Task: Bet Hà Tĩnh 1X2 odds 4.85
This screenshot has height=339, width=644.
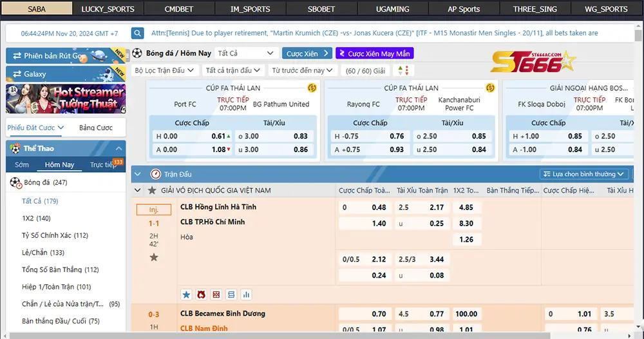Action: [x=466, y=207]
